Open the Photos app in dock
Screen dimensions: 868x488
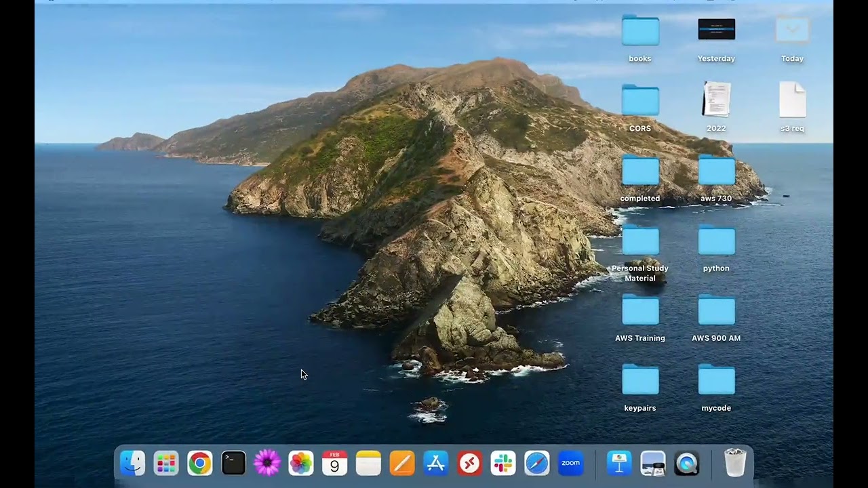point(300,464)
